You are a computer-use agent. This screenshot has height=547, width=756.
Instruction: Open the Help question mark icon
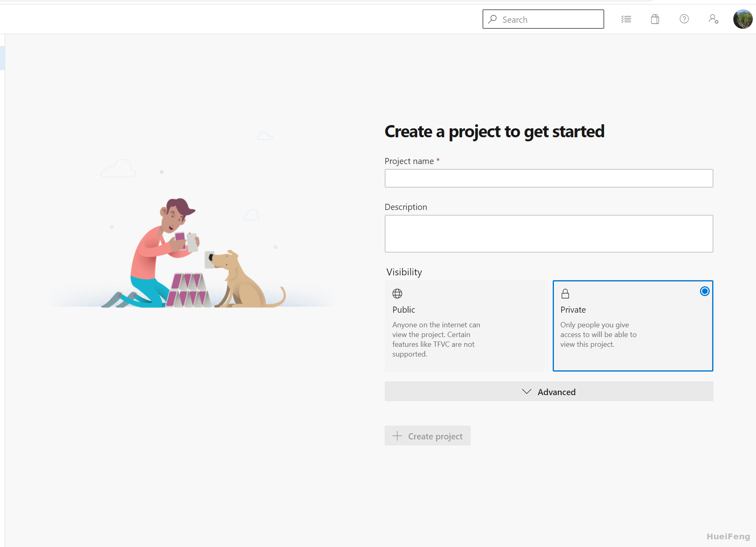pos(684,19)
